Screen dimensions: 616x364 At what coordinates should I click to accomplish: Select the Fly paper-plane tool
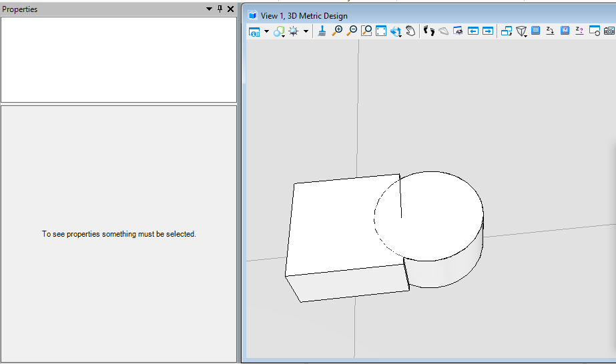pos(444,31)
